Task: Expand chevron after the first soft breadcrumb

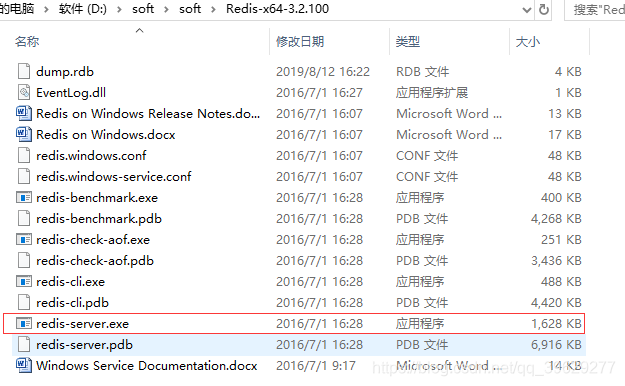Action: click(166, 9)
